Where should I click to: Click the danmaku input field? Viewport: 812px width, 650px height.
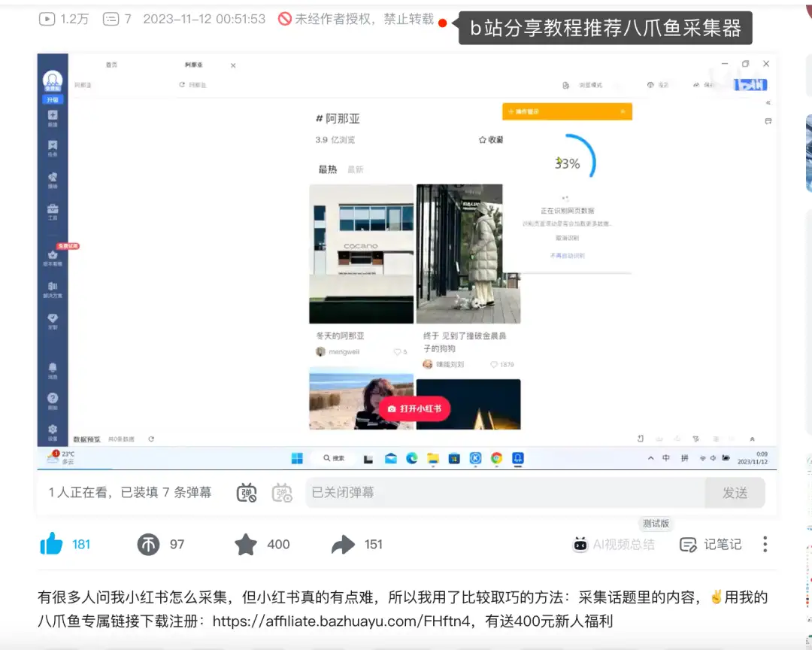tap(505, 493)
